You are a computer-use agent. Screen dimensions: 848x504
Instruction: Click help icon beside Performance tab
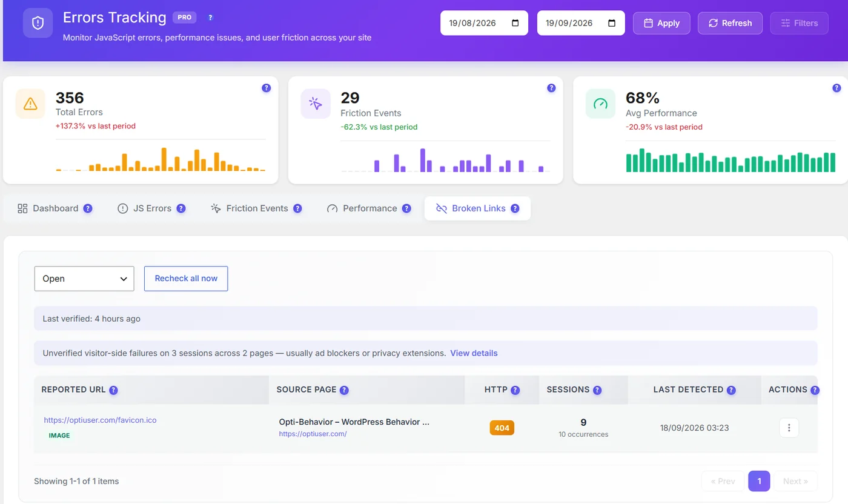pos(406,208)
